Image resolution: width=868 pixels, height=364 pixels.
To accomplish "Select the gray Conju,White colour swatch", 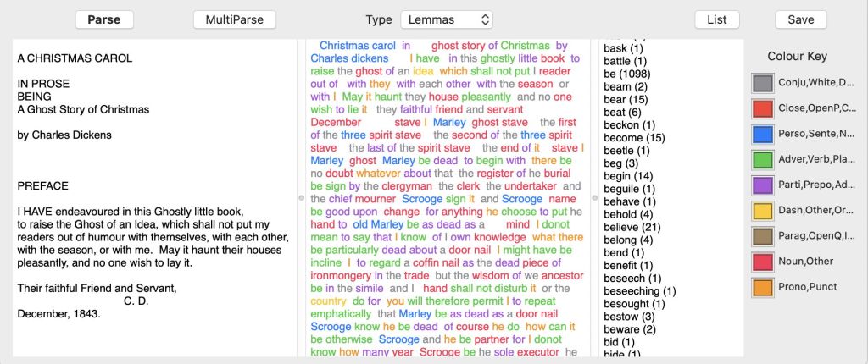I will pos(763,83).
